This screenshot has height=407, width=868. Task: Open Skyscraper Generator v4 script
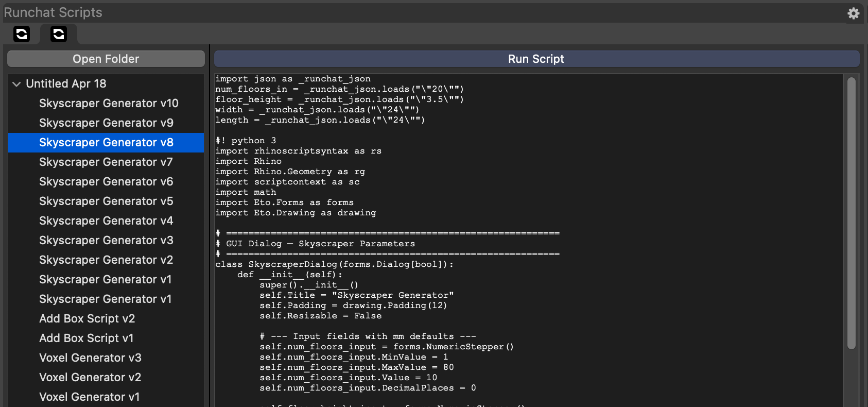click(106, 221)
